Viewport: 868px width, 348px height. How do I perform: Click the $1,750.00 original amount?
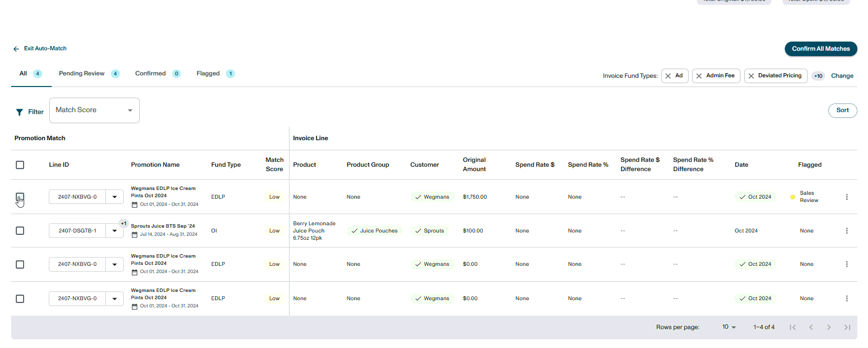(475, 197)
